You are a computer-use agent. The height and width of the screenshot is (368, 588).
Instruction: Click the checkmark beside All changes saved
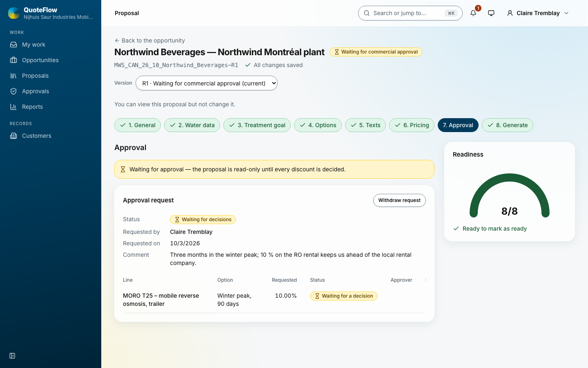point(248,65)
